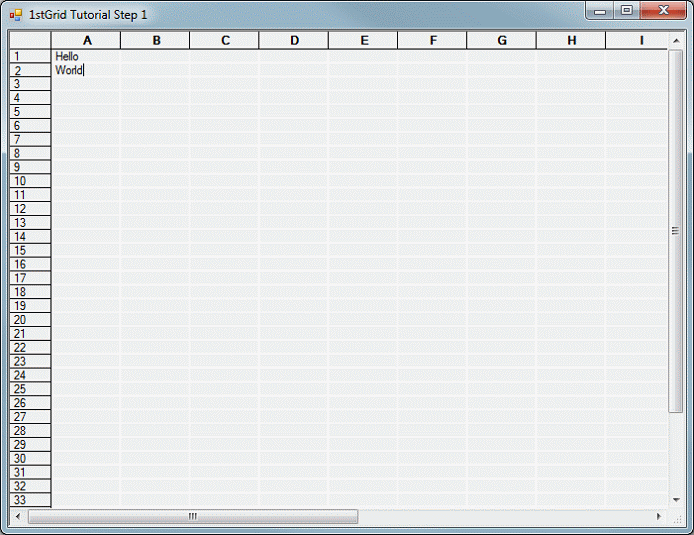This screenshot has height=535, width=694.
Task: Select column C header
Action: [224, 40]
